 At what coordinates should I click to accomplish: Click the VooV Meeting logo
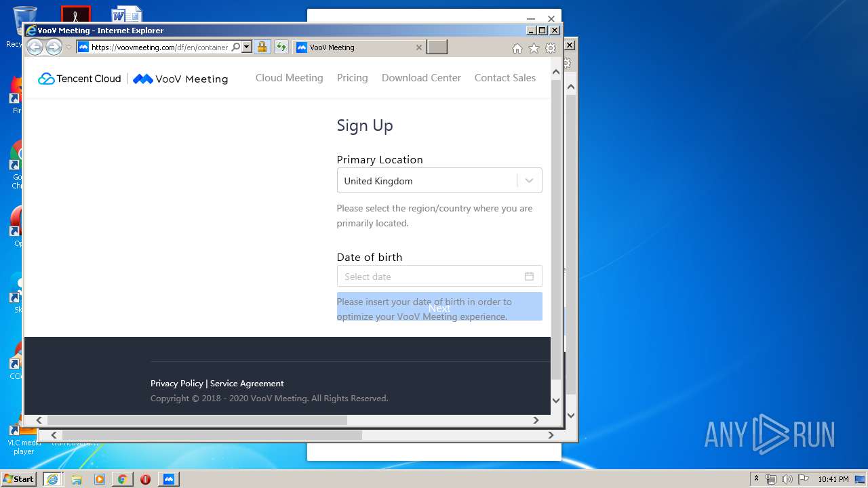pos(180,79)
